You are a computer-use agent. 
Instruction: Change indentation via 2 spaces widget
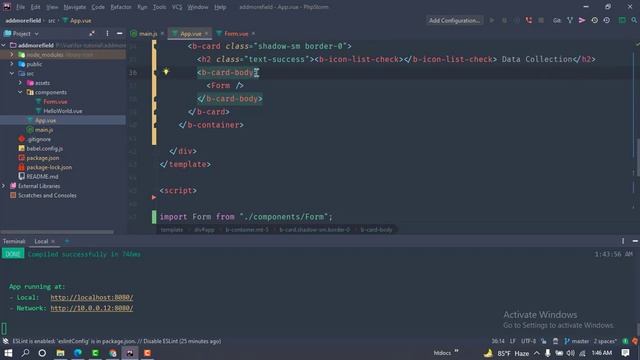pyautogui.click(x=605, y=341)
